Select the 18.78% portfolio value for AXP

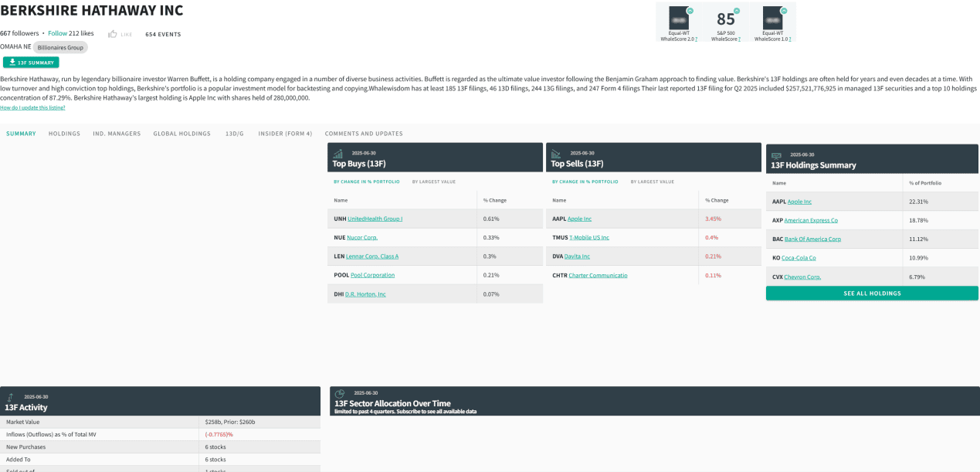941,220
